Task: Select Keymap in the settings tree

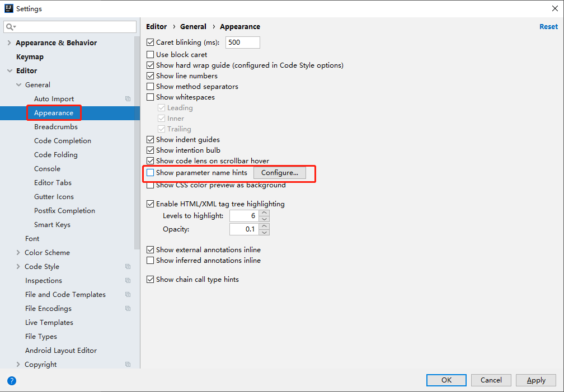Action: click(x=30, y=57)
